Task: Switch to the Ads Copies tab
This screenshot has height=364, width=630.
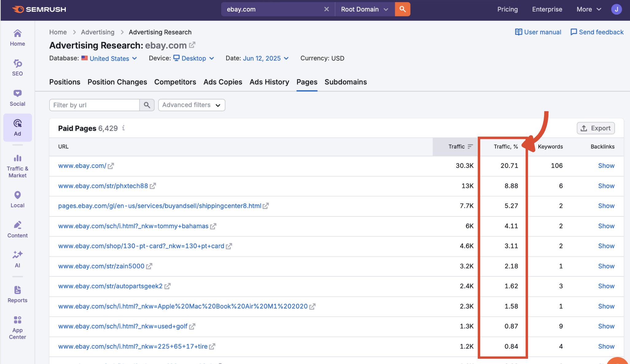Action: coord(223,82)
